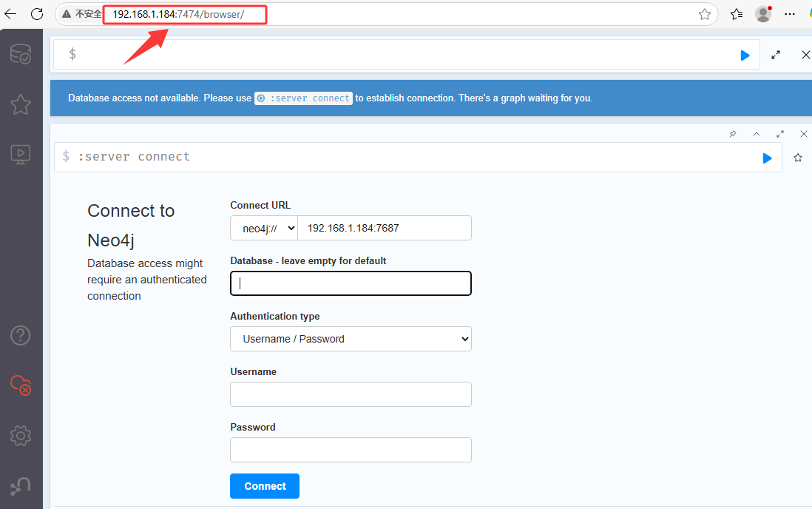This screenshot has width=812, height=509.
Task: Click the :server connect frame command text
Action: (x=134, y=157)
